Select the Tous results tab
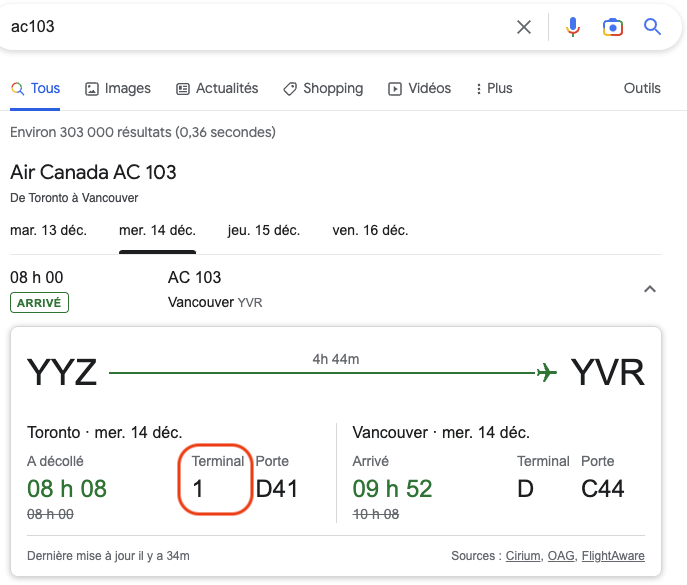This screenshot has width=687, height=585. tap(36, 88)
